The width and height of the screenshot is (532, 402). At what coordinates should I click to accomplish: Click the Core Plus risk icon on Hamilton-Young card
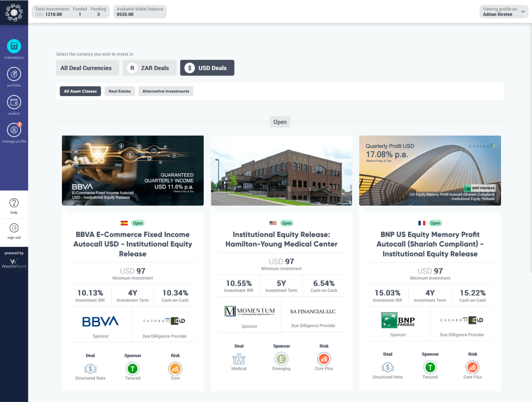point(324,359)
